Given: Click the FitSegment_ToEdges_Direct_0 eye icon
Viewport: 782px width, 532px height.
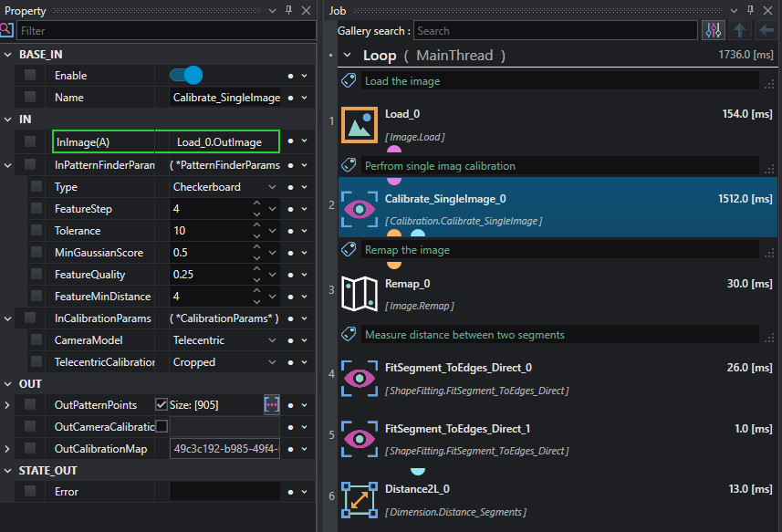Looking at the screenshot, I should pos(360,379).
